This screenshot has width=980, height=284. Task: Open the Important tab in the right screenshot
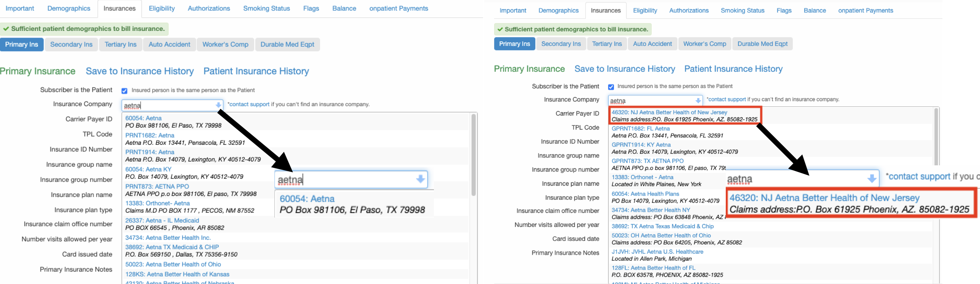(512, 11)
